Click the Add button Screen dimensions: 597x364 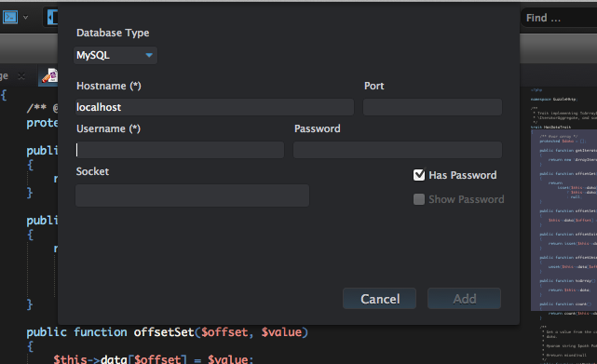pyautogui.click(x=464, y=299)
